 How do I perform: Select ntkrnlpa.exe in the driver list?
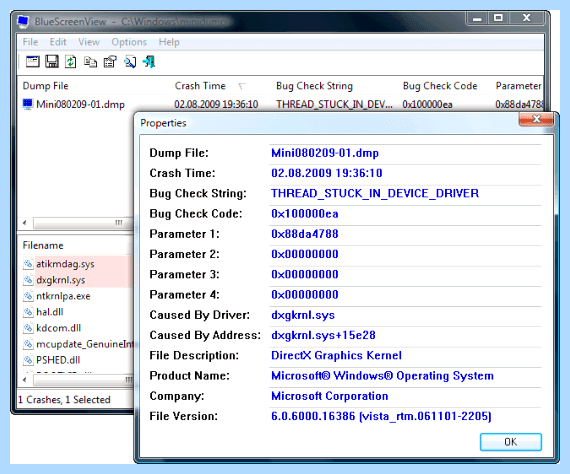63,296
